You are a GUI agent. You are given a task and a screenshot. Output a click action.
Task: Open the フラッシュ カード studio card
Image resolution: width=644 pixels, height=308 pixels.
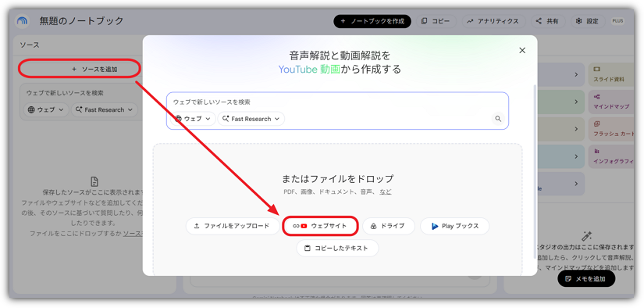pos(611,129)
